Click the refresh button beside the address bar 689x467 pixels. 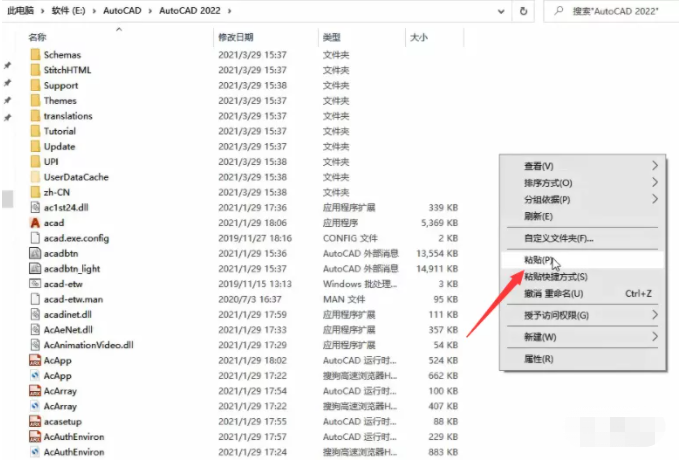pos(523,11)
